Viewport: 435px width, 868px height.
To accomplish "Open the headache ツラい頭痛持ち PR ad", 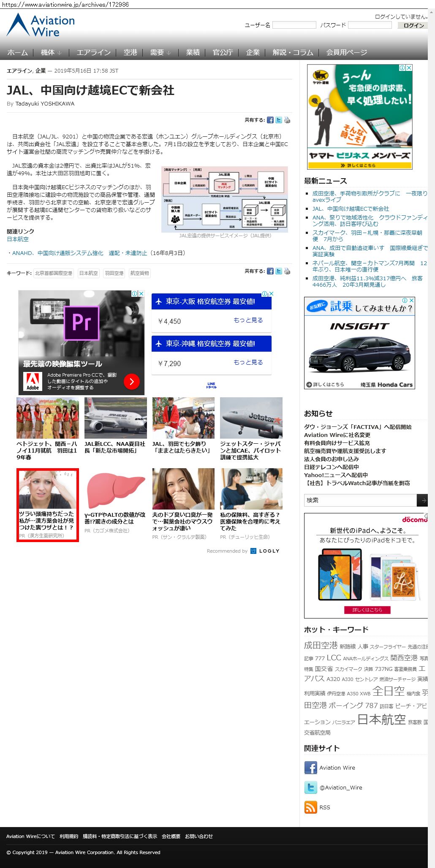I will [x=48, y=505].
